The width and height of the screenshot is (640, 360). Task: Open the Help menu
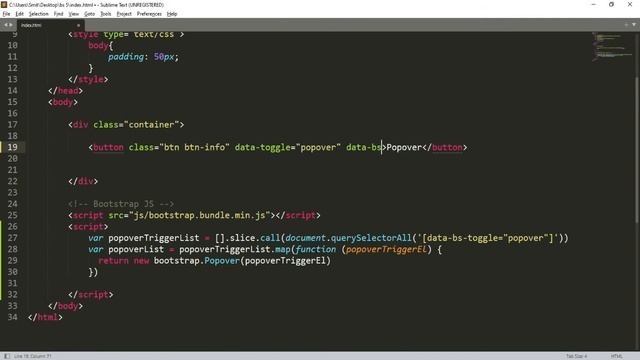coord(172,14)
